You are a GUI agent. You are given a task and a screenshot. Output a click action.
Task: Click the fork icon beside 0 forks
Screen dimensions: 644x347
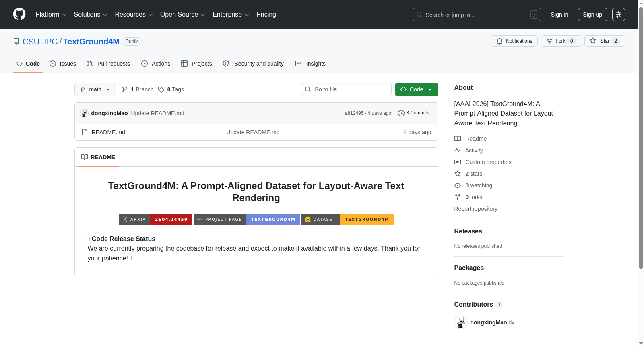[458, 197]
